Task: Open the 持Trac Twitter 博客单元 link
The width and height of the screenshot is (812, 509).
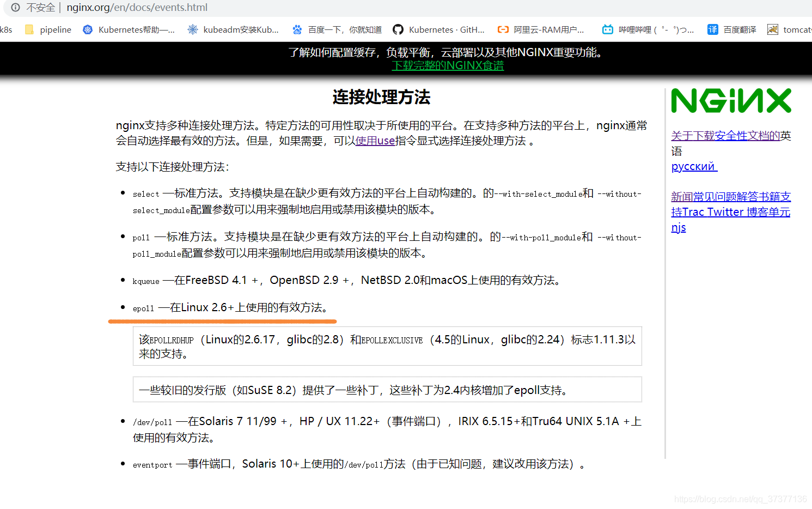Action: pos(731,211)
